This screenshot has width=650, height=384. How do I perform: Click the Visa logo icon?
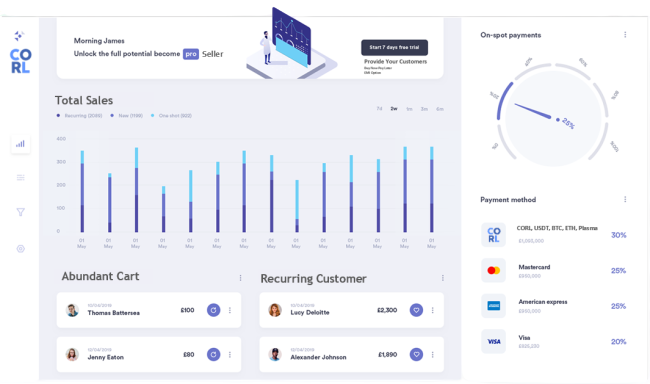click(493, 341)
